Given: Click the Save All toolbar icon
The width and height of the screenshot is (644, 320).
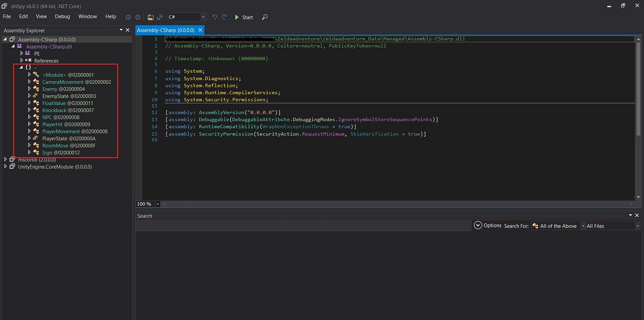Looking at the screenshot, I should [x=160, y=17].
